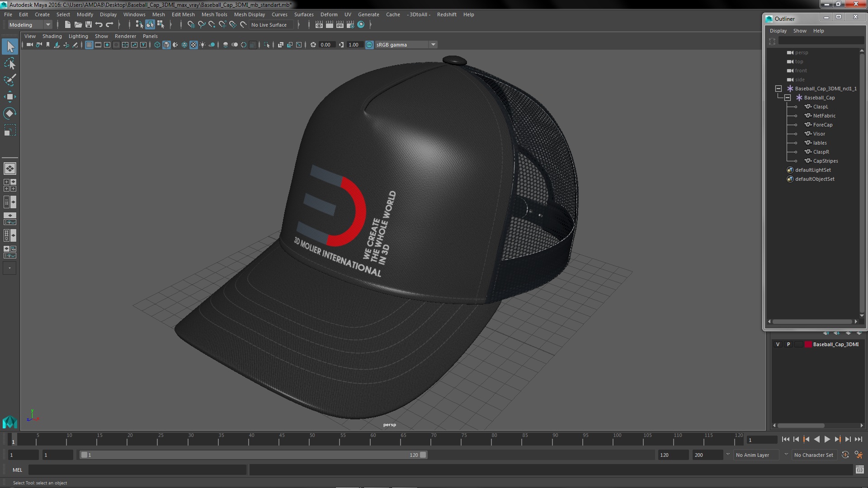Select CapStripes mesh in Outliner
The height and width of the screenshot is (488, 868).
826,161
